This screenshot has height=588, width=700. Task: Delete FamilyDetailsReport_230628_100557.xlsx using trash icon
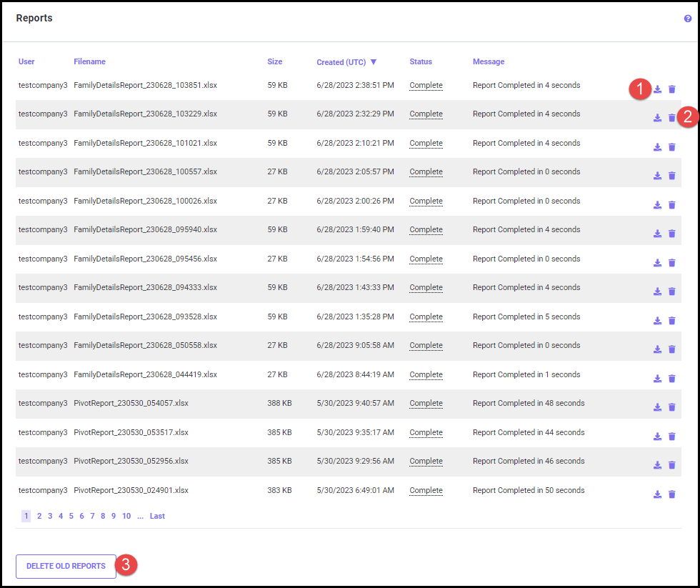click(x=671, y=176)
